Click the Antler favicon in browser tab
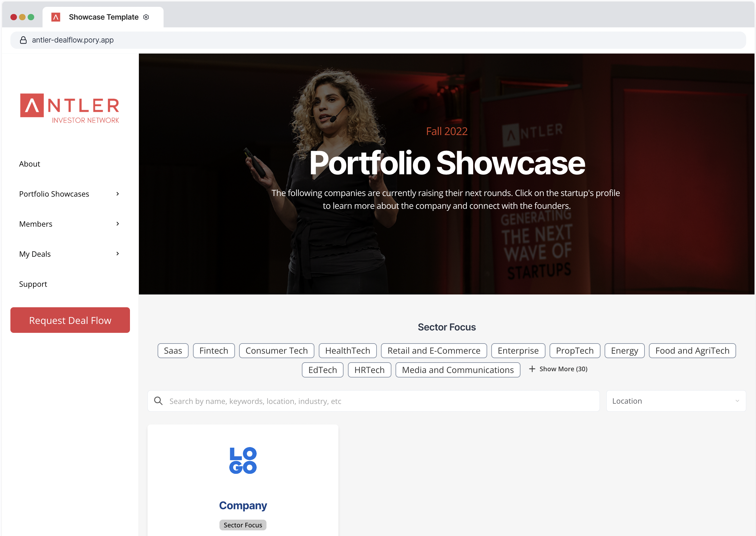The image size is (756, 536). pos(56,17)
